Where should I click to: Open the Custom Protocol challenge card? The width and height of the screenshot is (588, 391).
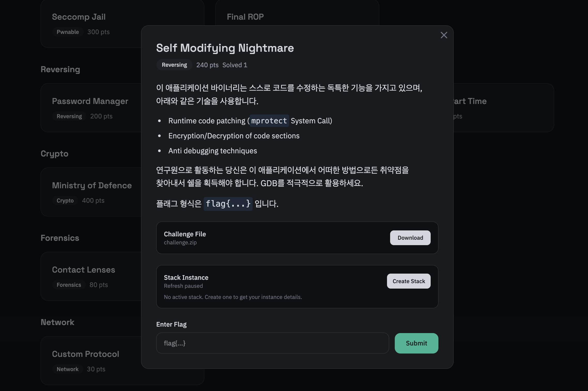tap(86, 354)
